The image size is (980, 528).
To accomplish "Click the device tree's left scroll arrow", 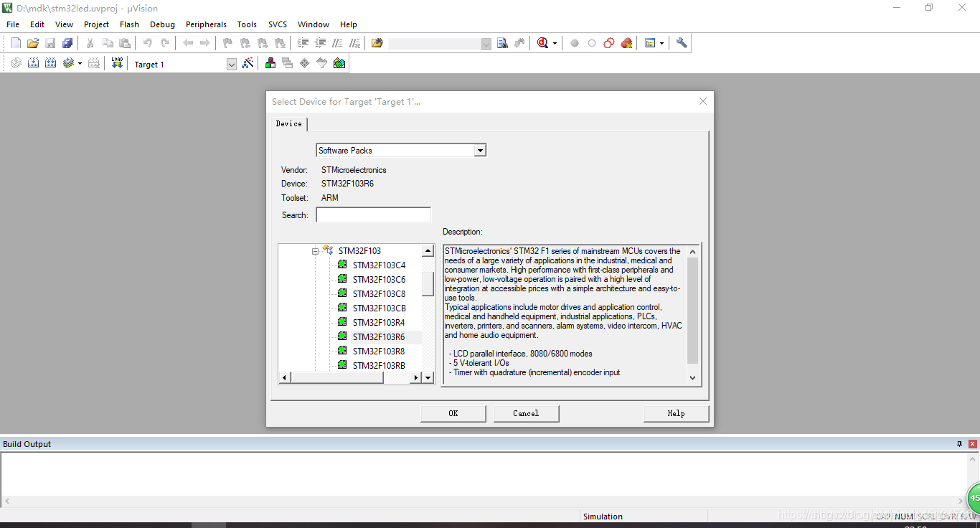I will (x=285, y=377).
